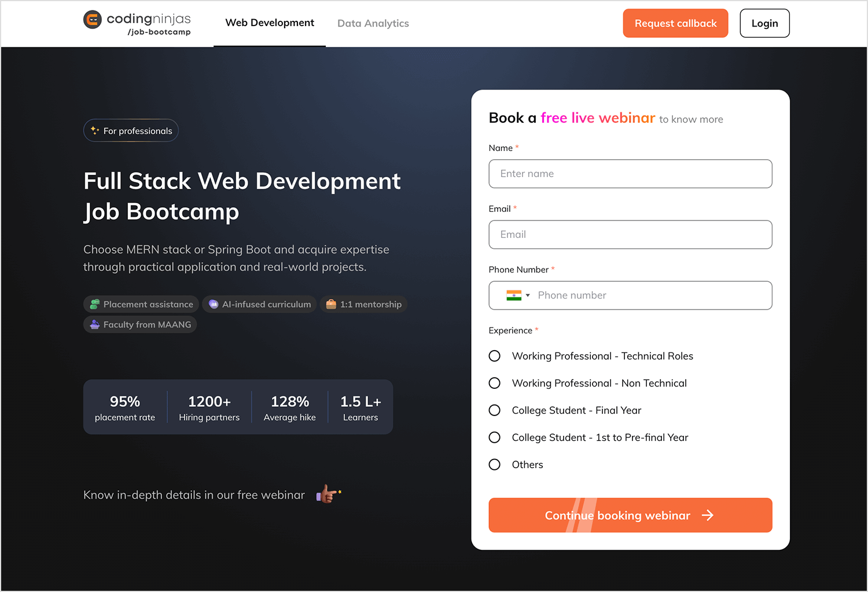This screenshot has width=868, height=592.
Task: Click the Placement assistance icon
Action: (95, 304)
